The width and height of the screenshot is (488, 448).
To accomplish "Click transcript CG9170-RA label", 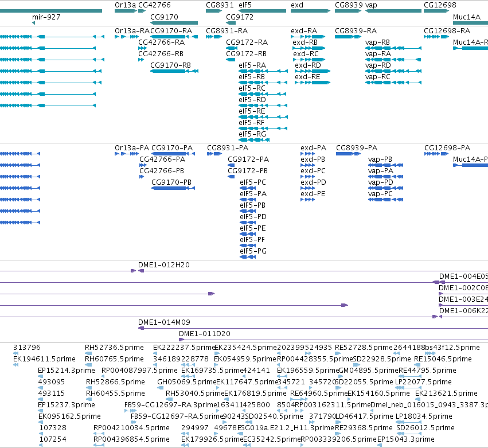I will (x=171, y=31).
